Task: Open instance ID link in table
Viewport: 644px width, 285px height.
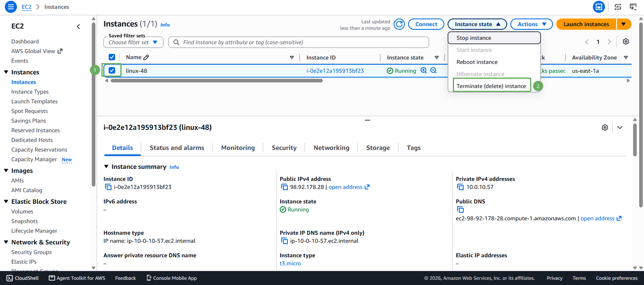Action: (x=335, y=71)
